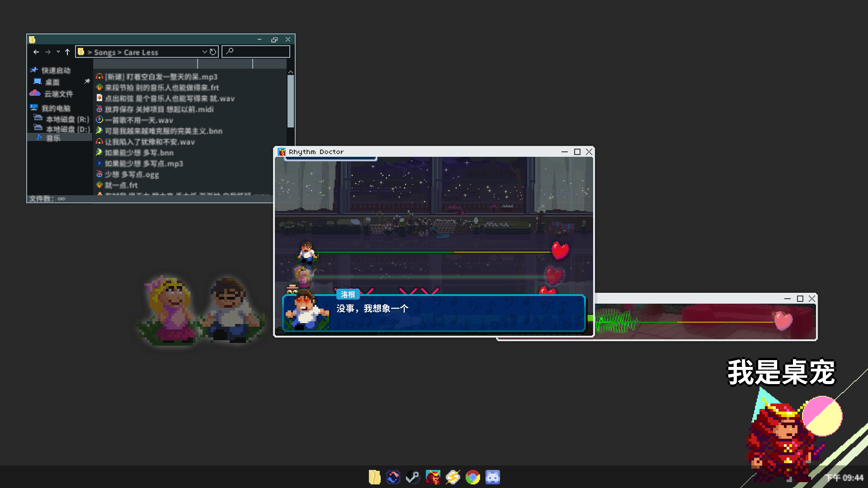Click the second row heart in Rhythm Doctor

(554, 276)
